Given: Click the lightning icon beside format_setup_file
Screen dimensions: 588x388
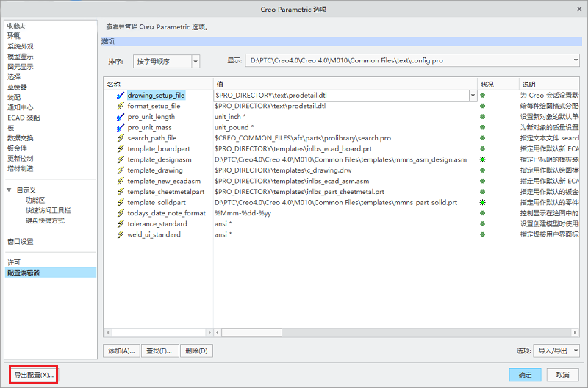Looking at the screenshot, I should point(120,106).
